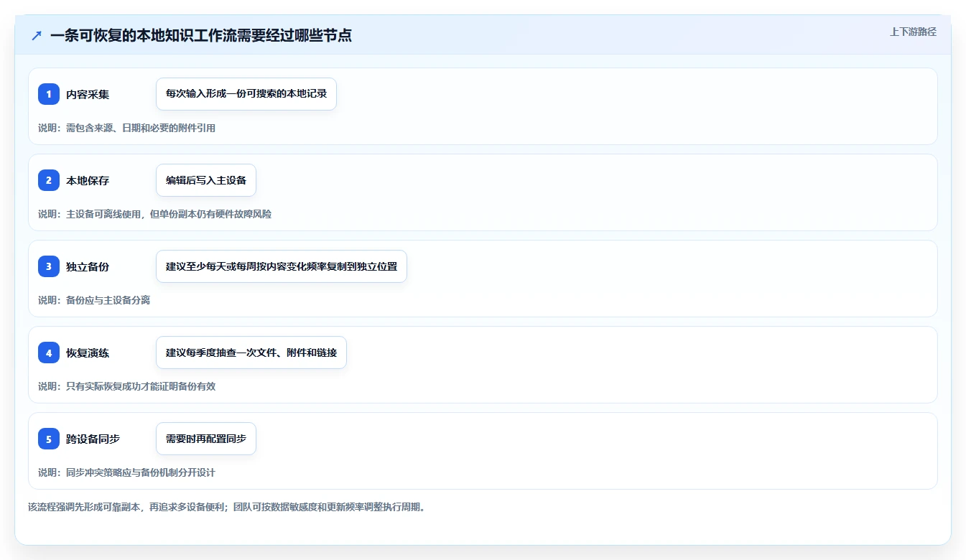The height and width of the screenshot is (560, 966).
Task: Click the 本地保存 step title
Action: click(88, 180)
